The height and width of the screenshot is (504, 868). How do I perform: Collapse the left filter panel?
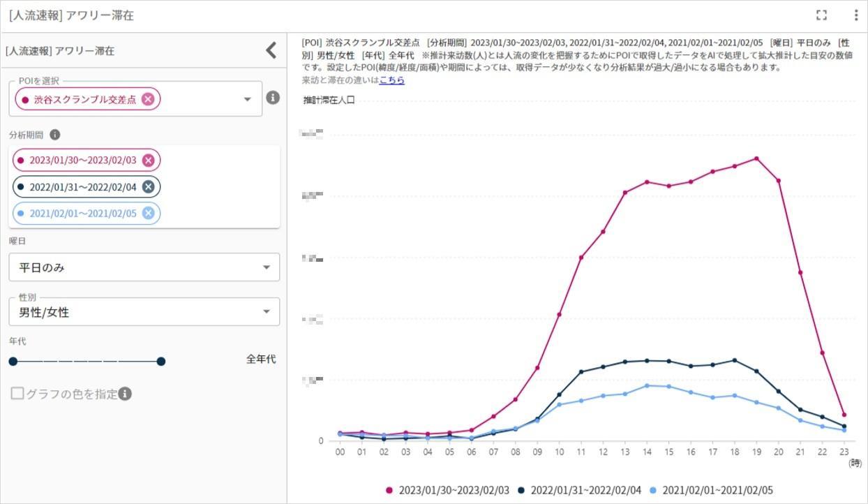click(x=271, y=50)
